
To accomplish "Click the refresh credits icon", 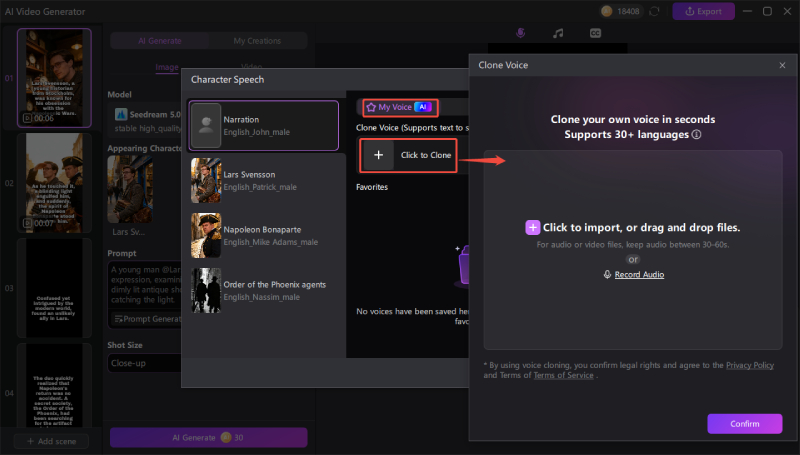I will tap(655, 11).
